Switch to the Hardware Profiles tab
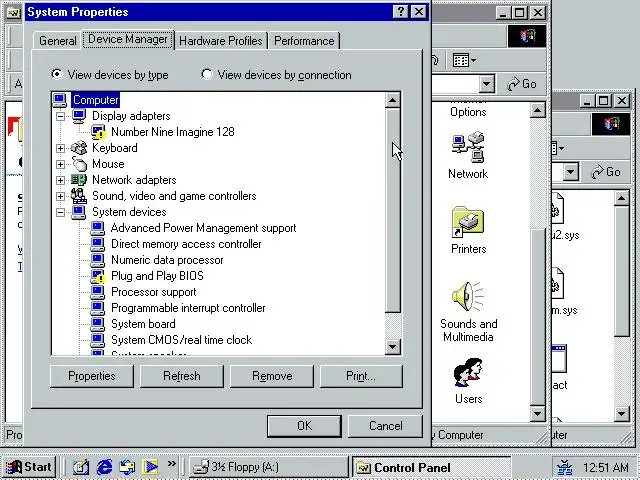 point(221,41)
